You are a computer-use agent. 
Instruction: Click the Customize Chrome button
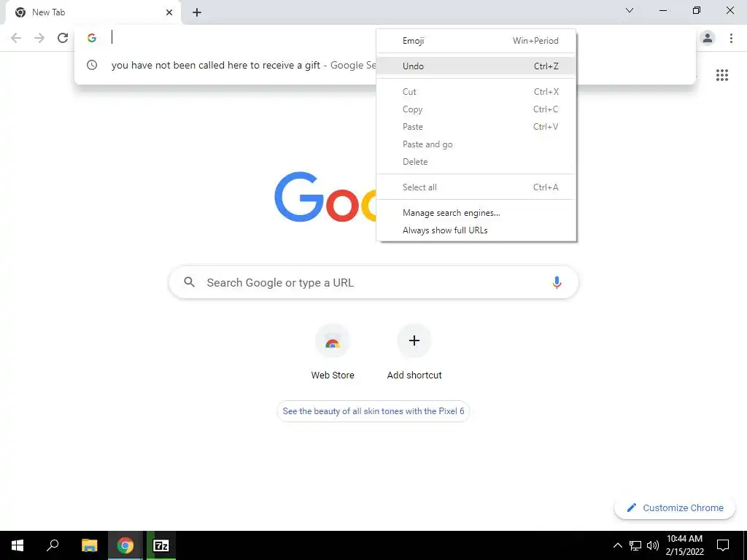click(675, 508)
